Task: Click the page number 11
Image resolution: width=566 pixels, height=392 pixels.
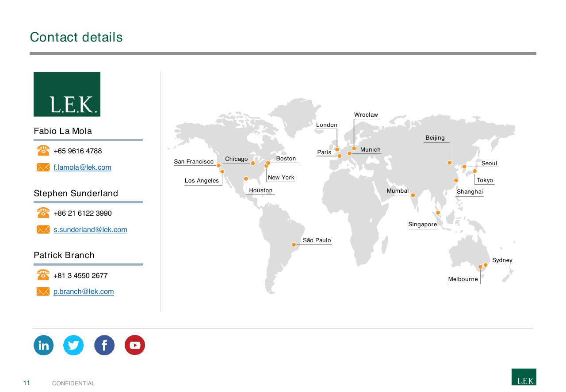Action: 27,383
